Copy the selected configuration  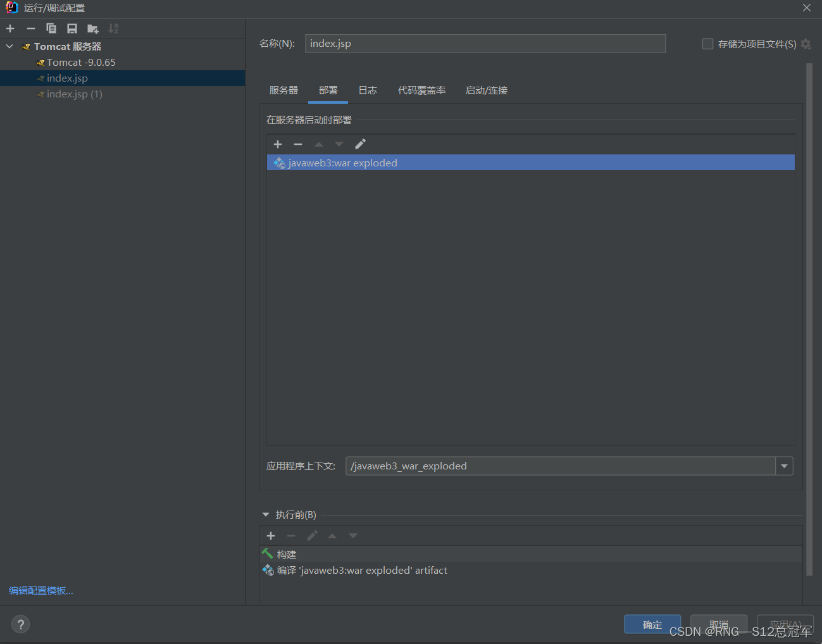[51, 28]
